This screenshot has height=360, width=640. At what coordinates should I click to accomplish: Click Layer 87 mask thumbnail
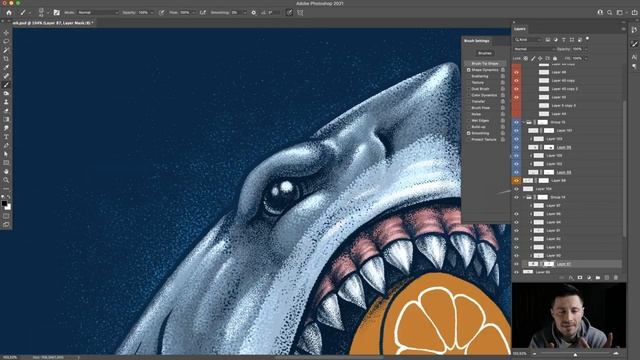549,264
